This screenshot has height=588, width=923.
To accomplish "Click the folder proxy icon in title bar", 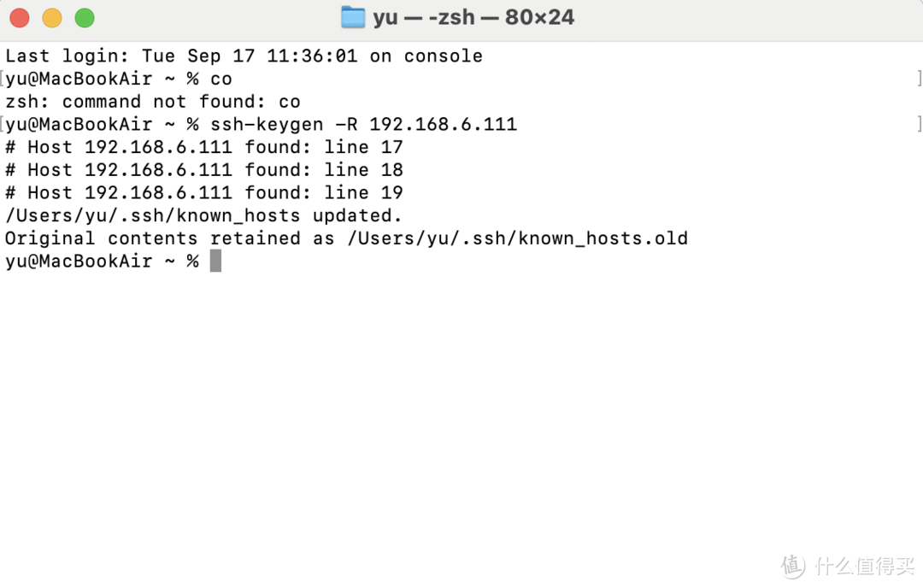I will pyautogui.click(x=352, y=17).
